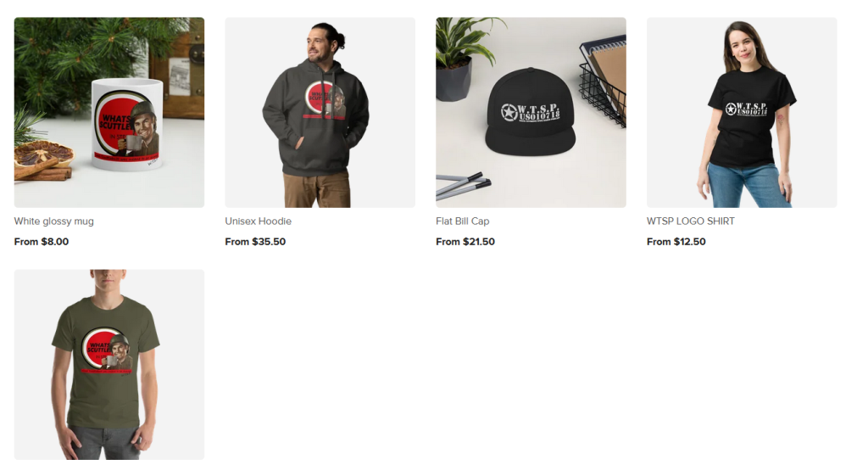This screenshot has width=868, height=465.
Task: Click the WTSP LOGO SHIRT title link
Action: tap(690, 221)
